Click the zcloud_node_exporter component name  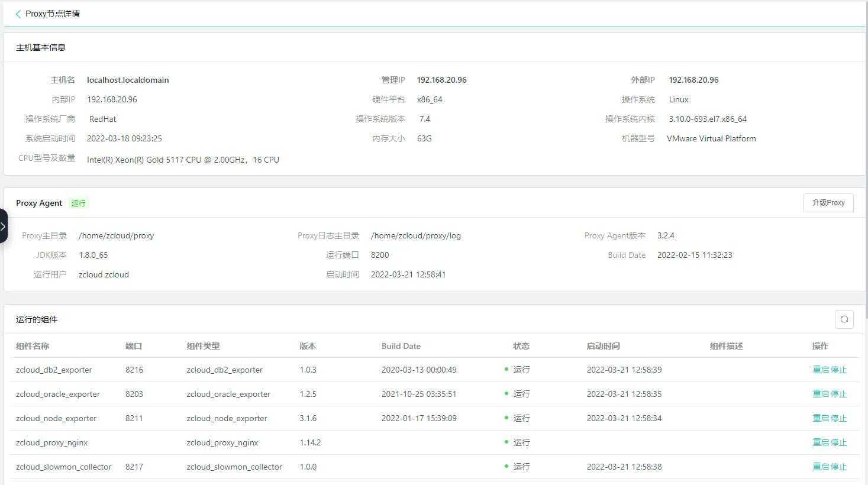[x=56, y=418]
